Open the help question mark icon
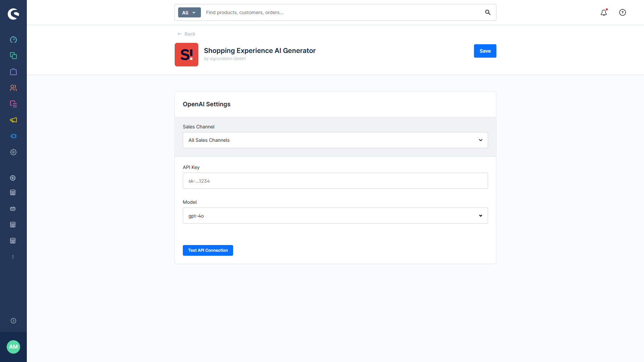The width and height of the screenshot is (644, 362). point(623,12)
